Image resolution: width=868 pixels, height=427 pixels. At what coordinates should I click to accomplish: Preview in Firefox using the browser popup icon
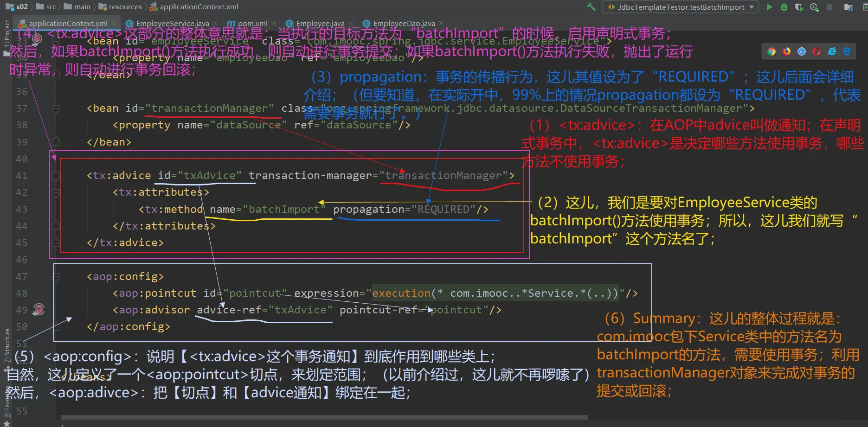pos(787,51)
